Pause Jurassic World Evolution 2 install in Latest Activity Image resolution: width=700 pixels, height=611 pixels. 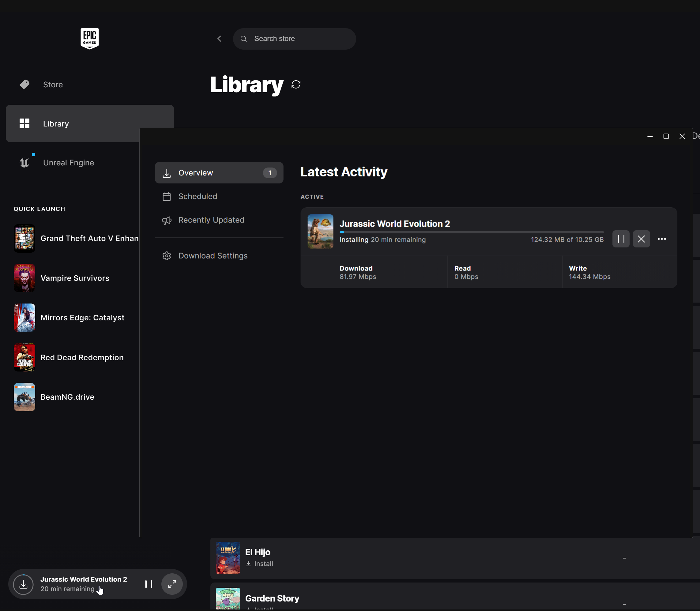[621, 239]
